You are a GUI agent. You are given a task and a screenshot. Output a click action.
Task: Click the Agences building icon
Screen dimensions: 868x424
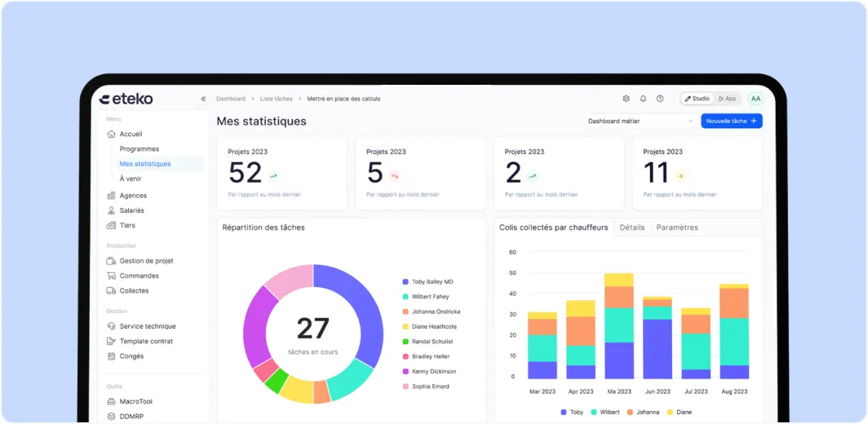pos(111,196)
